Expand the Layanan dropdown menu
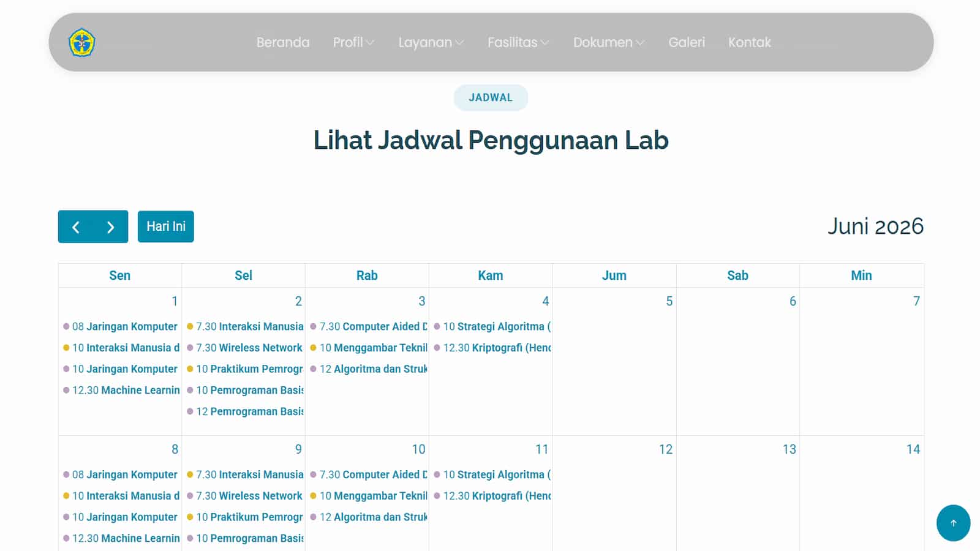 pyautogui.click(x=431, y=42)
